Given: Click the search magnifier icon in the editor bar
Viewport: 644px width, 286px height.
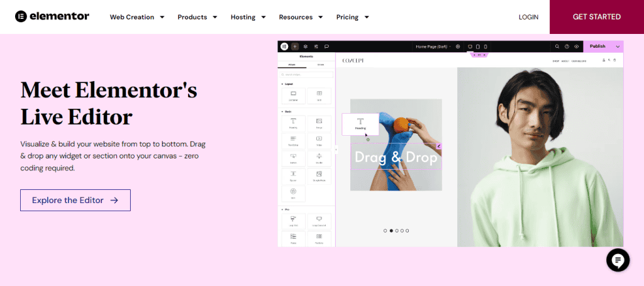Looking at the screenshot, I should click(x=557, y=47).
